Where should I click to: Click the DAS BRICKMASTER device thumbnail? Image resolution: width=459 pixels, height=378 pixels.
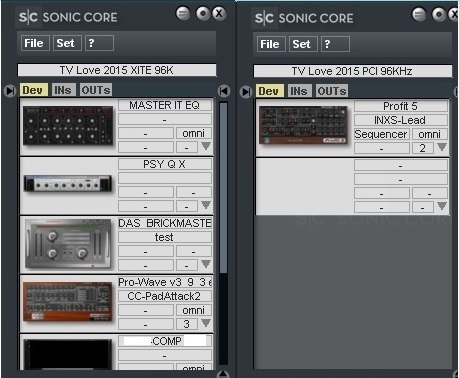click(68, 244)
